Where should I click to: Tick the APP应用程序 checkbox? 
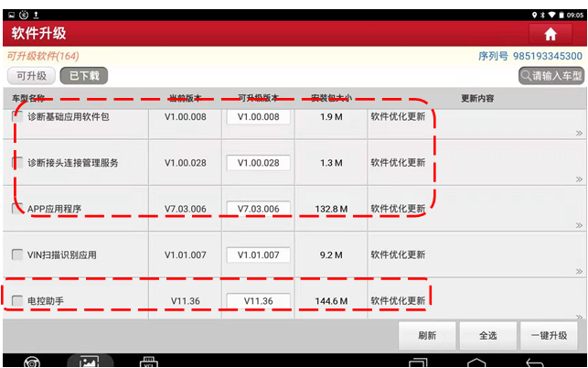17,209
